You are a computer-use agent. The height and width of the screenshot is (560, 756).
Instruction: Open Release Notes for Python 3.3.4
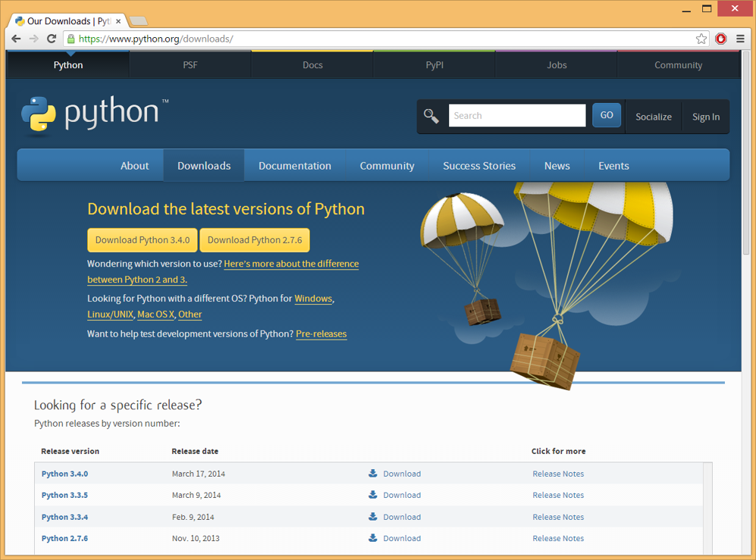click(558, 517)
